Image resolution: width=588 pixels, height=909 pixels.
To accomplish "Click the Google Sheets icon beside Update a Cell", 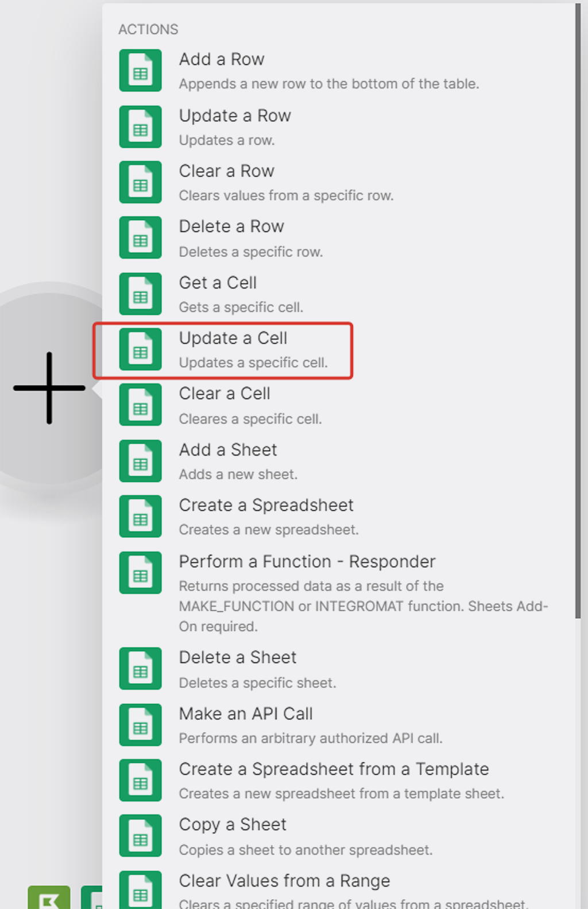I will 140,349.
